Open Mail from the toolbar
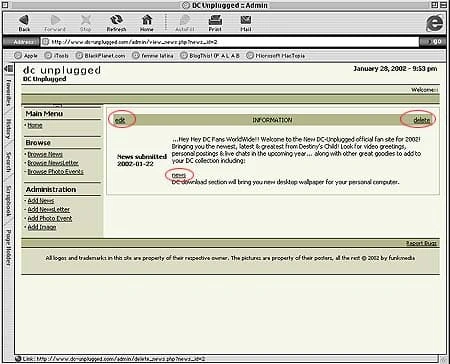 pyautogui.click(x=246, y=23)
